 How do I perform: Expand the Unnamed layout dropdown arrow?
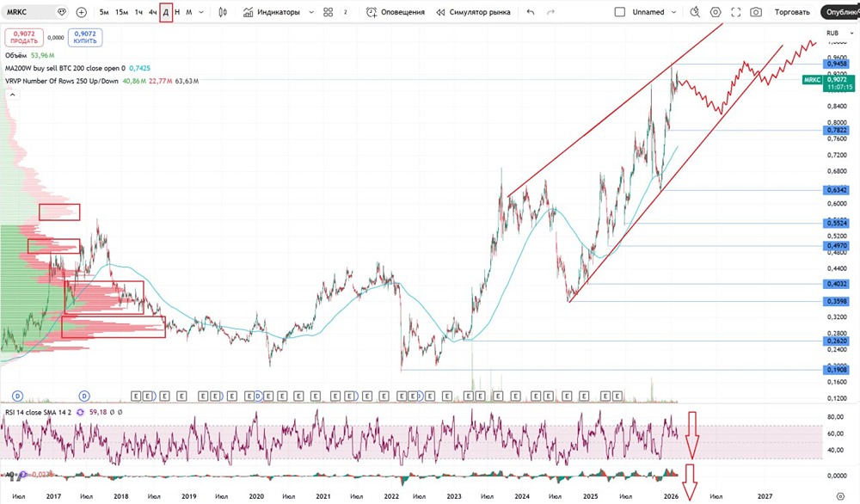(674, 12)
